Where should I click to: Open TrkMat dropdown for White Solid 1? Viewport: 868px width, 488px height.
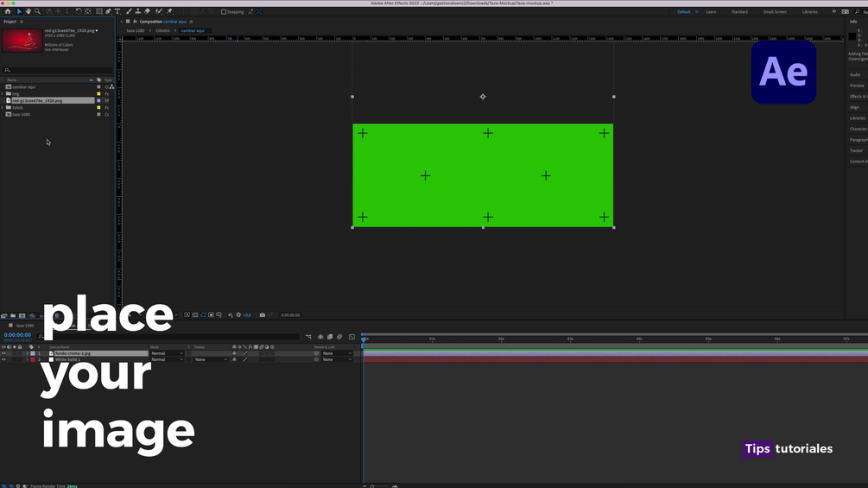211,359
